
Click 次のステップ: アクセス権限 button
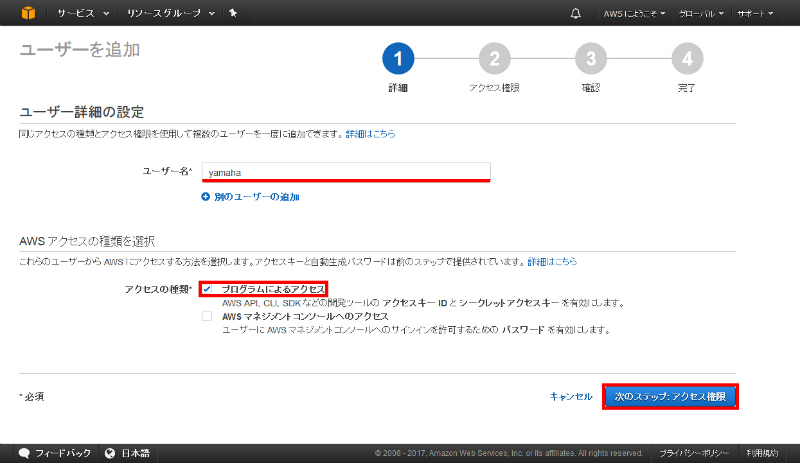(x=670, y=397)
